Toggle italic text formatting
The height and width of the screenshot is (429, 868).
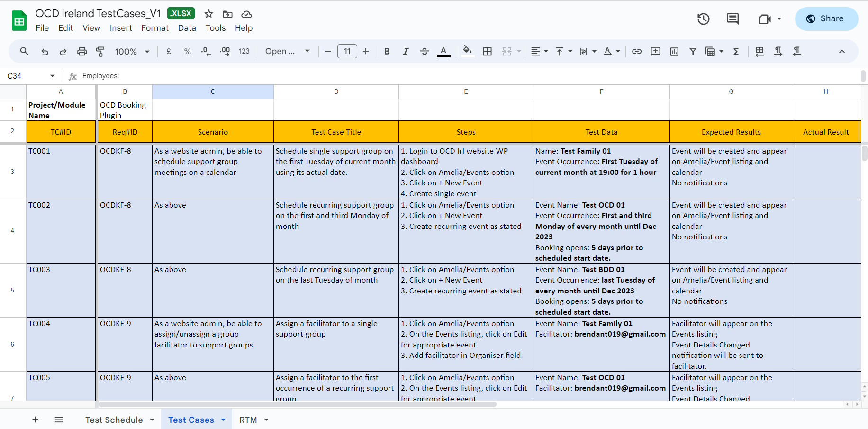406,51
